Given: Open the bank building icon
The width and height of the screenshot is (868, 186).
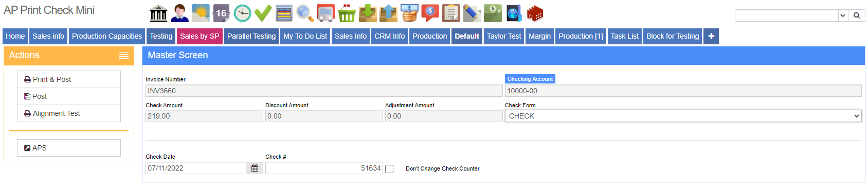Looking at the screenshot, I should (x=158, y=13).
